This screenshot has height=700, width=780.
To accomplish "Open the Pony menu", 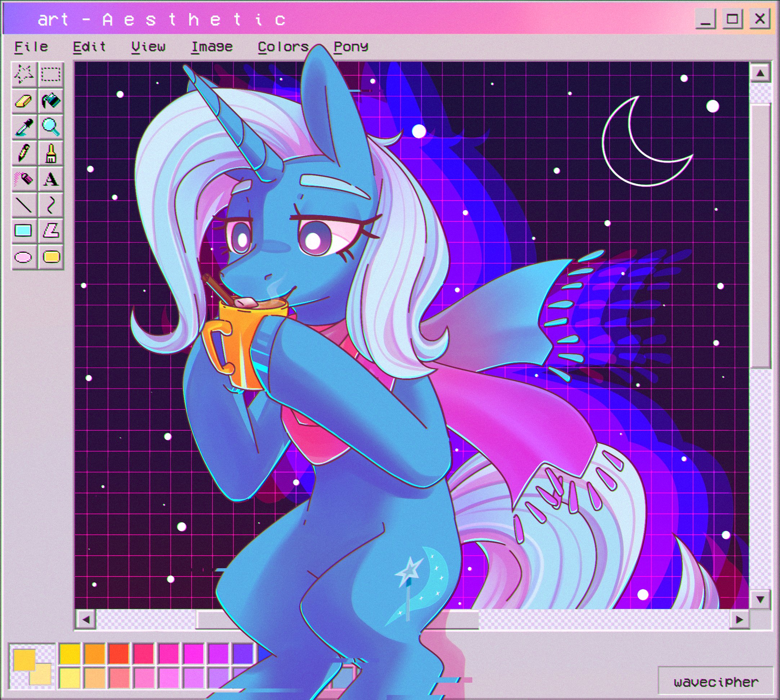I will click(351, 47).
